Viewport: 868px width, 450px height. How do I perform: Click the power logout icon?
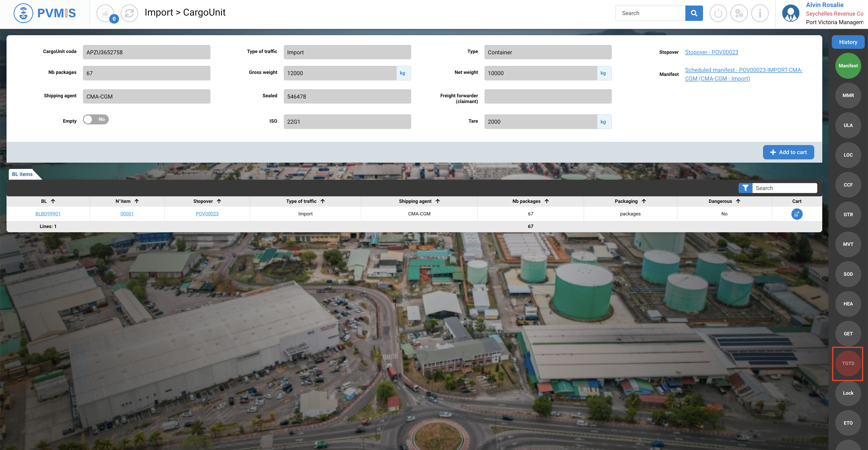click(x=718, y=13)
